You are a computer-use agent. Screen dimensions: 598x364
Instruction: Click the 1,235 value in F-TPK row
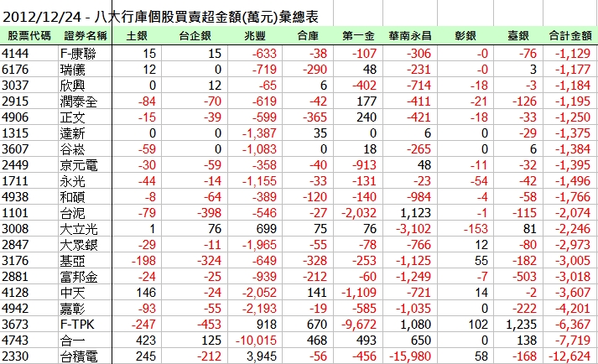521,325
